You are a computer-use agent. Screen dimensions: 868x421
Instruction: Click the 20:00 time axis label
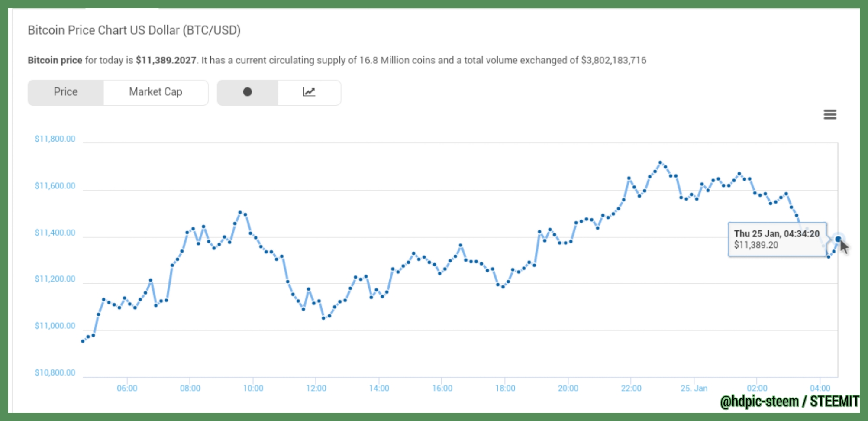click(x=568, y=388)
